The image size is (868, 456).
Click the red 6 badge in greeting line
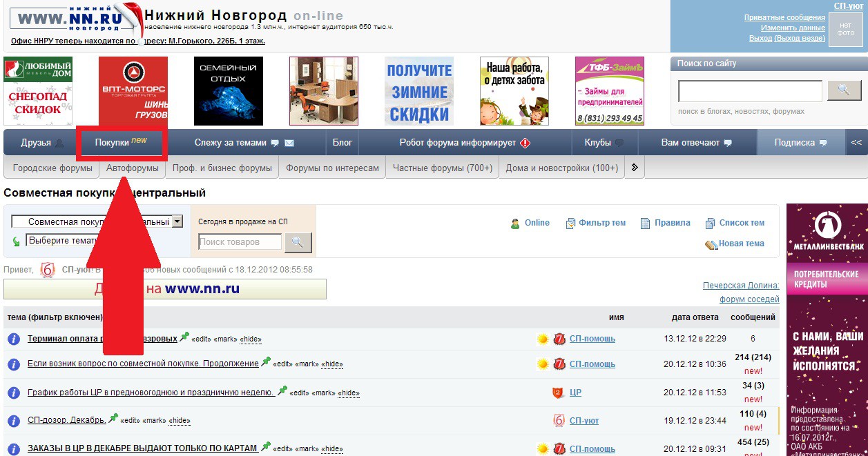coord(48,270)
